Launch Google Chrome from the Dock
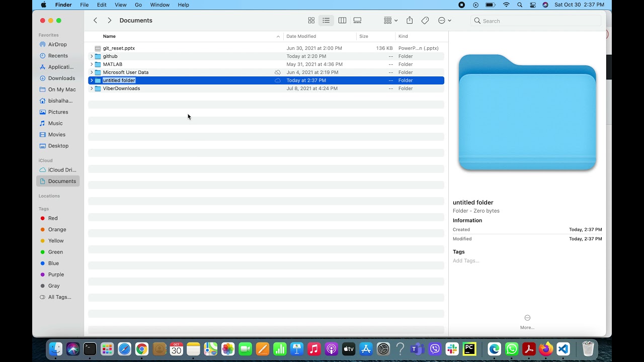The height and width of the screenshot is (362, 644). click(142, 348)
